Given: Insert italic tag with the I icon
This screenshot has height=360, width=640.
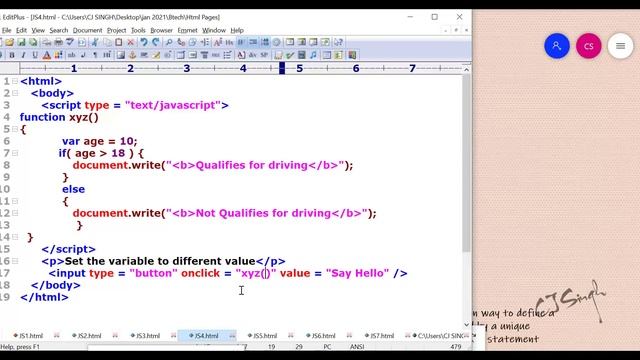Looking at the screenshot, I should point(23,55).
